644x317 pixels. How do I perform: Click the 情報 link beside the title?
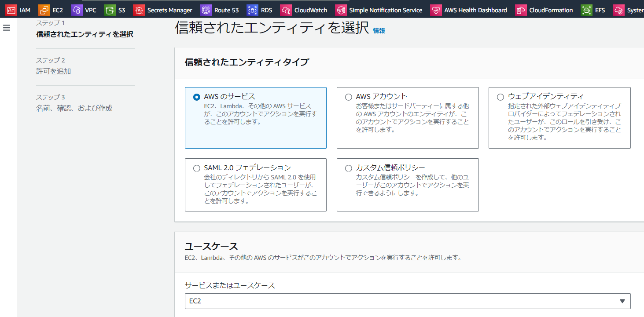[x=379, y=31]
